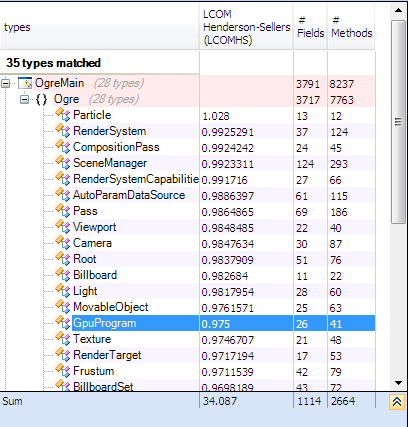This screenshot has height=427, width=408.
Task: Click the 3791 fields value for OgreMain
Action: pyautogui.click(x=308, y=84)
